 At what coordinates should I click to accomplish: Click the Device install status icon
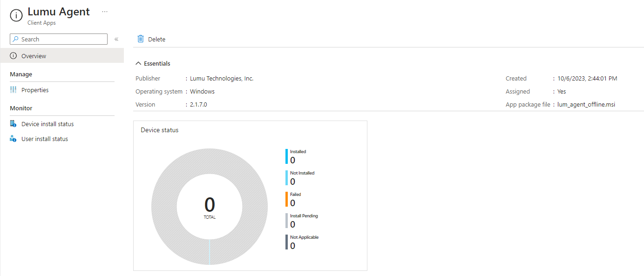[13, 124]
